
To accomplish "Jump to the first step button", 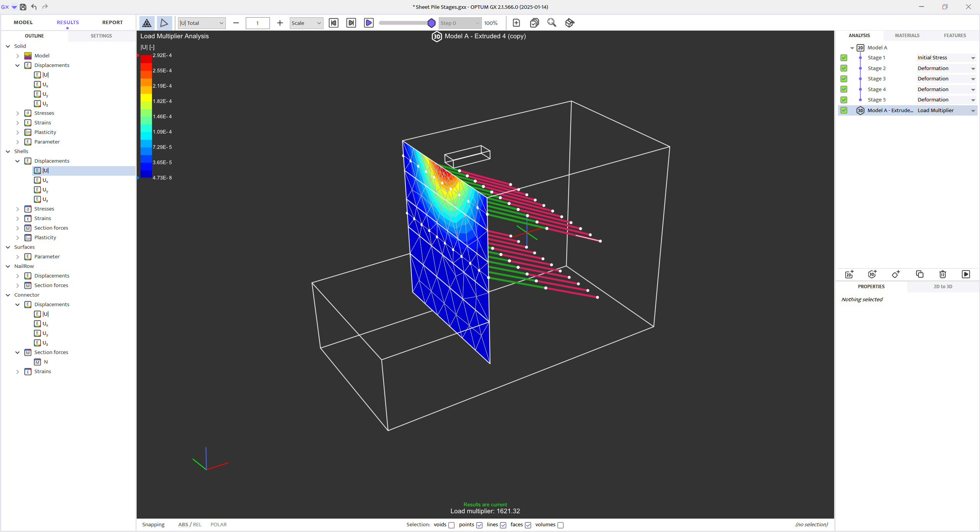I will pyautogui.click(x=333, y=23).
